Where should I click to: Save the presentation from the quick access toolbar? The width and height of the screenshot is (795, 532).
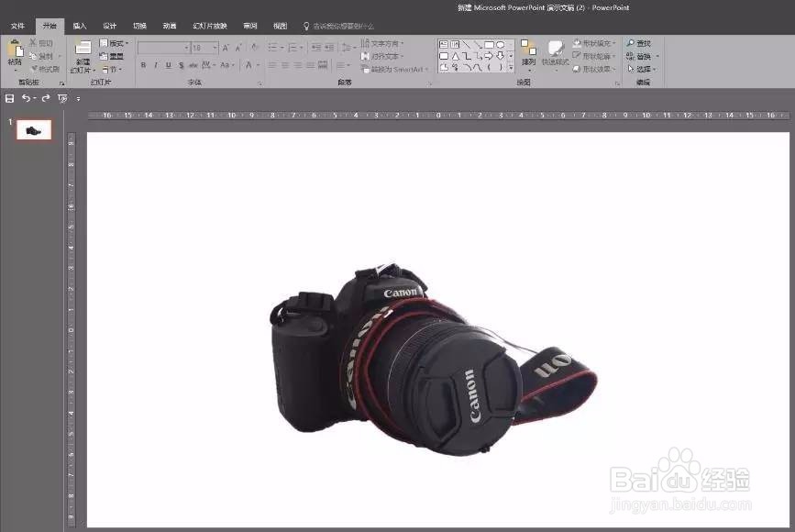10,98
